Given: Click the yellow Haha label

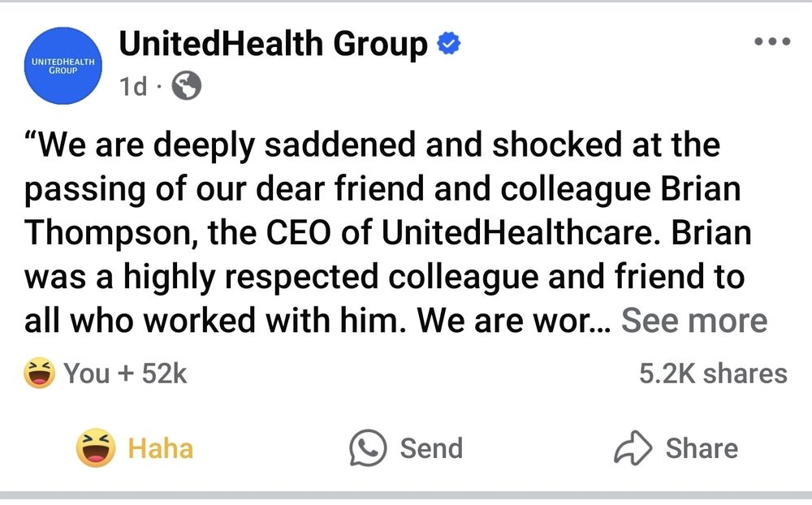Looking at the screenshot, I should 161,448.
